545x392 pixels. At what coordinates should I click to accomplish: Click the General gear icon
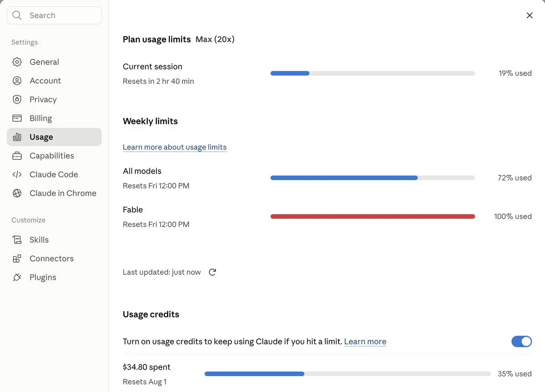coord(17,62)
